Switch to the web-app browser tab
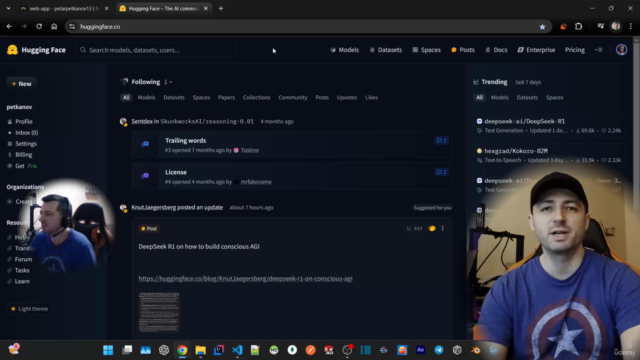 64,8
